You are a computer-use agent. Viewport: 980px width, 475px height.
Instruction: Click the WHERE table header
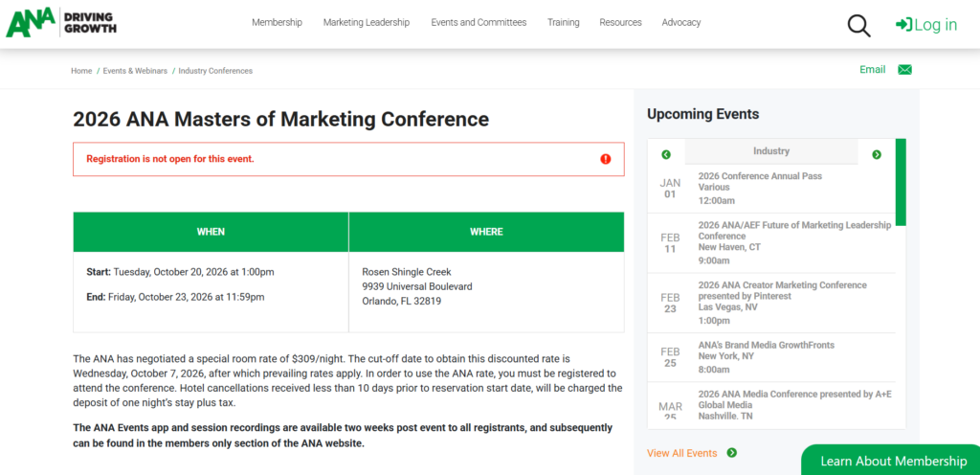[x=486, y=232]
